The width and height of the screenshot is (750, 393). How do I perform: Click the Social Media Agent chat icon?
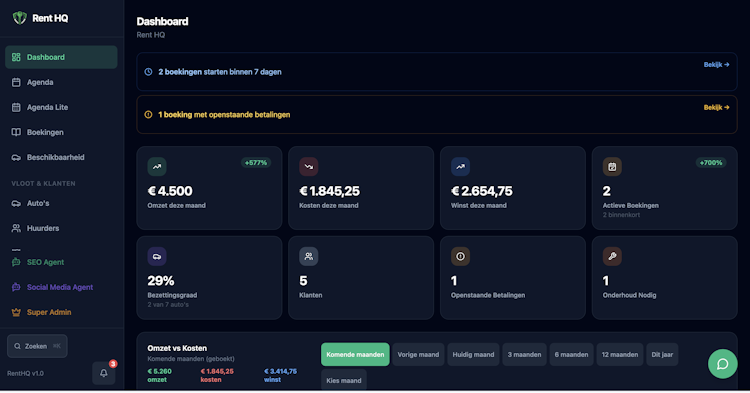pyautogui.click(x=16, y=287)
